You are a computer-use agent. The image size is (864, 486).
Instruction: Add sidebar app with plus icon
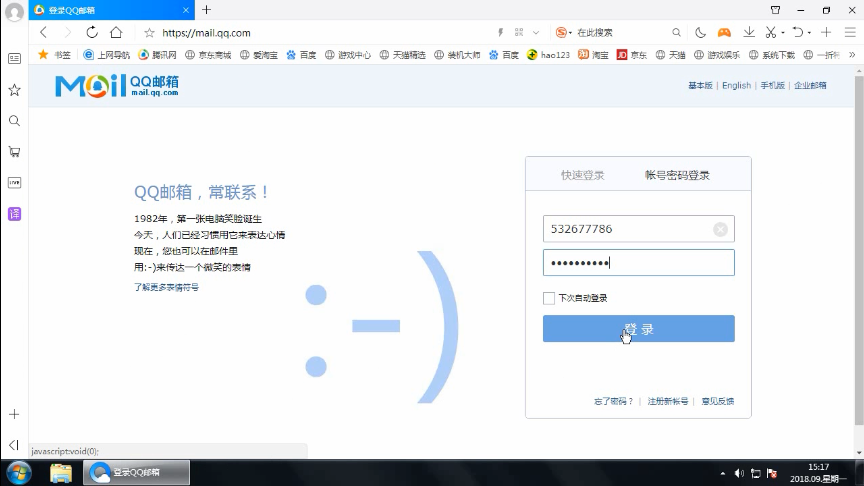(x=14, y=414)
